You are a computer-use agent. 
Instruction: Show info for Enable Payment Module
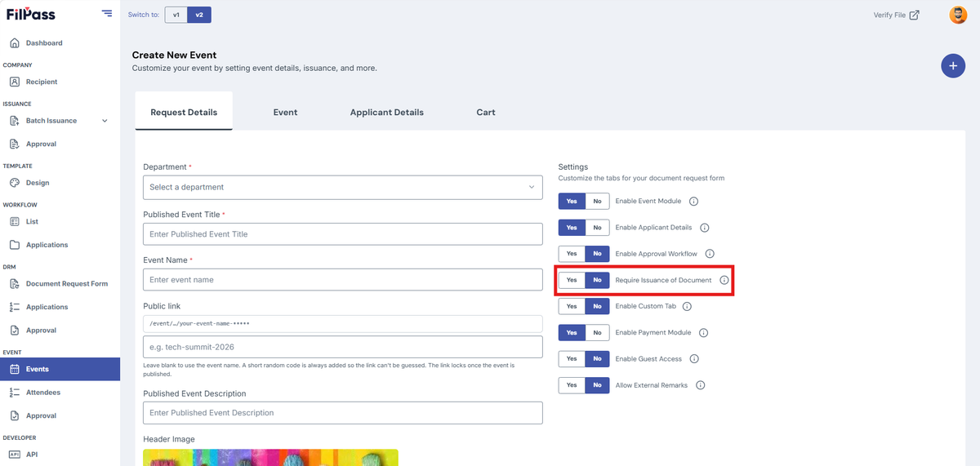click(x=703, y=333)
